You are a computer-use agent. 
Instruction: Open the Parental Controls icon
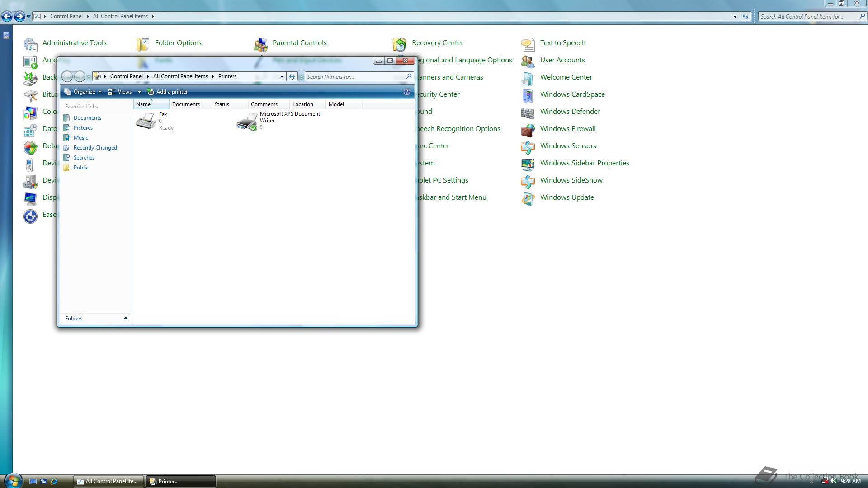[260, 44]
